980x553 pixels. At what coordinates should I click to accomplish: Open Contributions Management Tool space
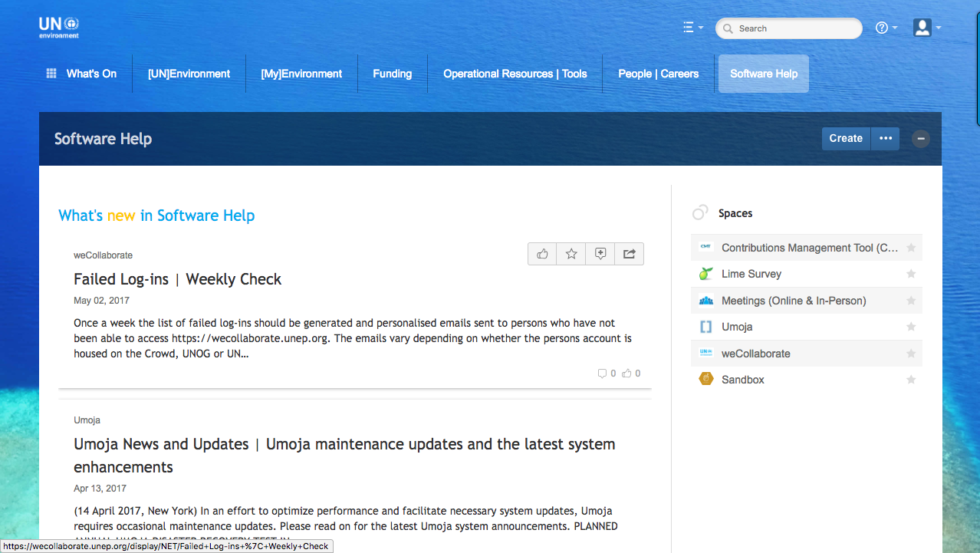810,248
